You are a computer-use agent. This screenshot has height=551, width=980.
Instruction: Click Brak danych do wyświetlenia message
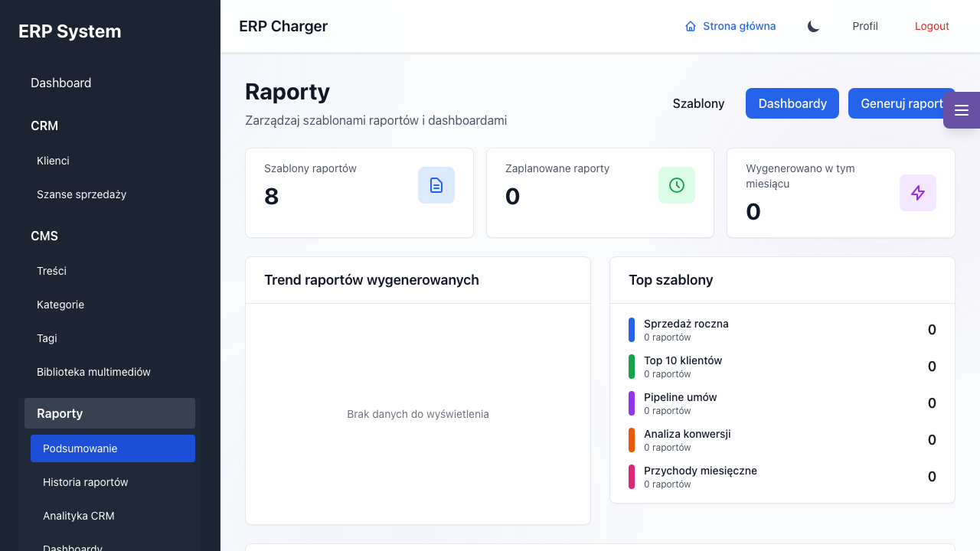[418, 414]
